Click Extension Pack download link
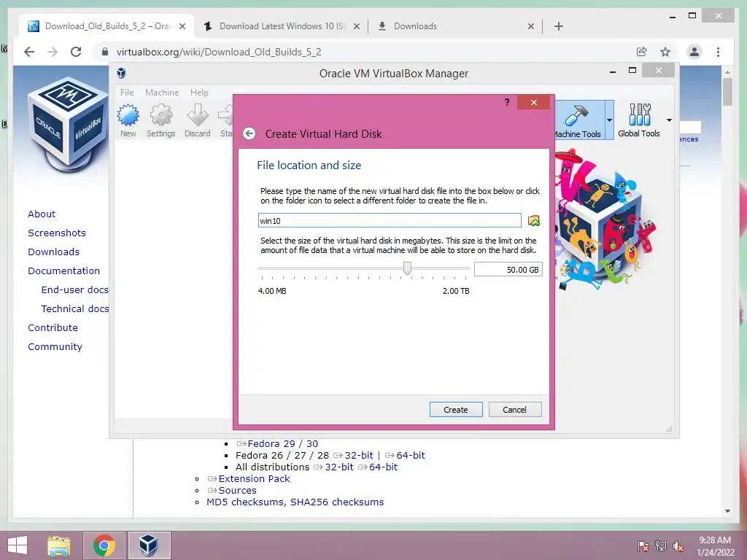This screenshot has width=747, height=560. click(254, 478)
